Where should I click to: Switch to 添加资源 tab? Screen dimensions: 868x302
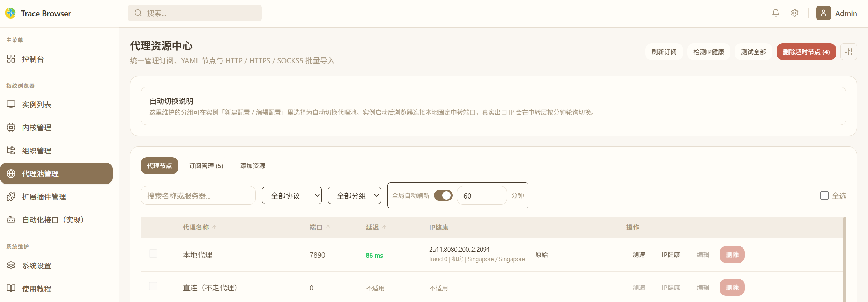point(252,166)
